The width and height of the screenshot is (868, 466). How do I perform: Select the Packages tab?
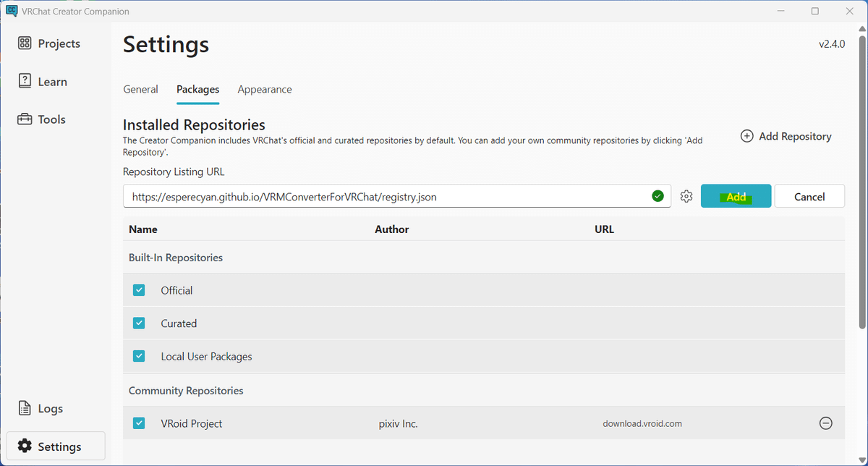pos(197,90)
